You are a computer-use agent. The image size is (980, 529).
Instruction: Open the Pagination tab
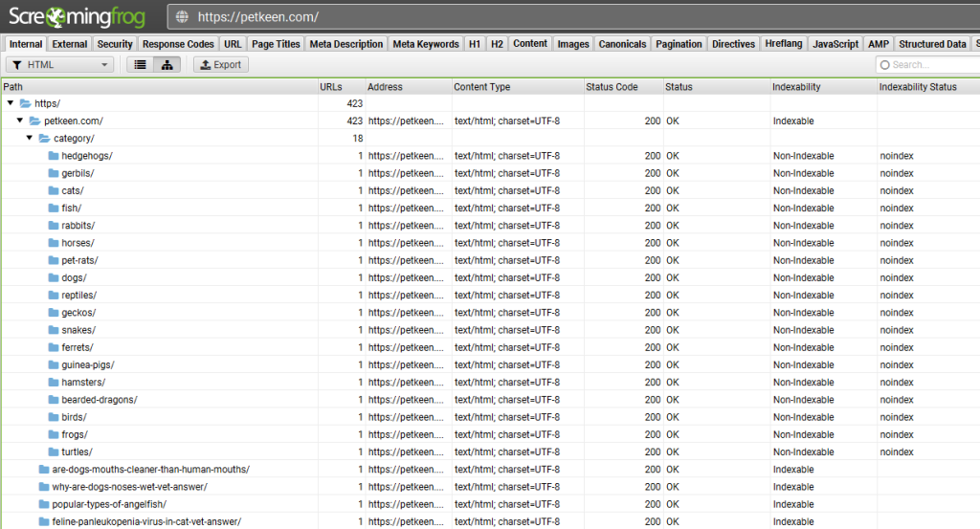[679, 44]
